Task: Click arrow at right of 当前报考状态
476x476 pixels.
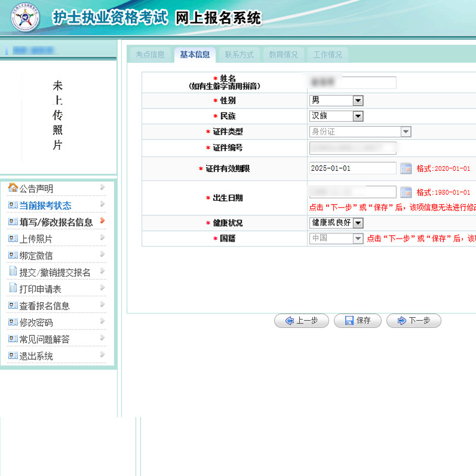Action: coord(102,203)
